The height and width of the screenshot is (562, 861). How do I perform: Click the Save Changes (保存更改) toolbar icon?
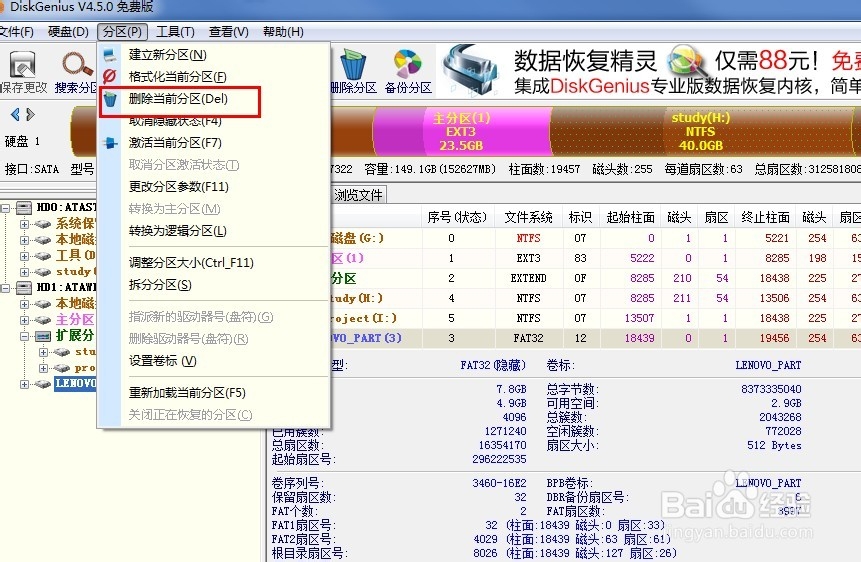pos(23,65)
